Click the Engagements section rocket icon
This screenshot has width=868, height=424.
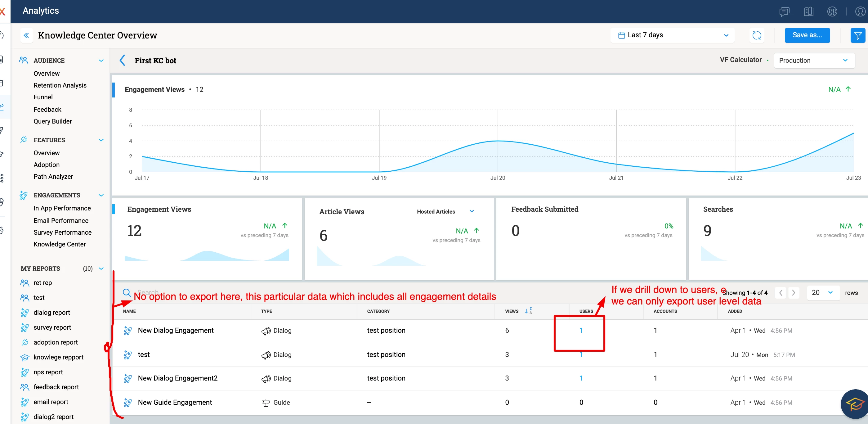[24, 195]
